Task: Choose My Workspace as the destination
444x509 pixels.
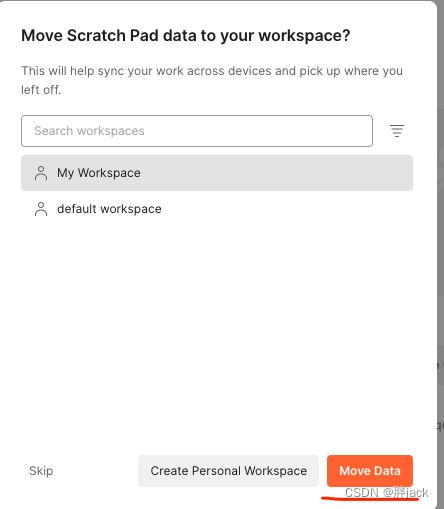Action: pyautogui.click(x=217, y=173)
